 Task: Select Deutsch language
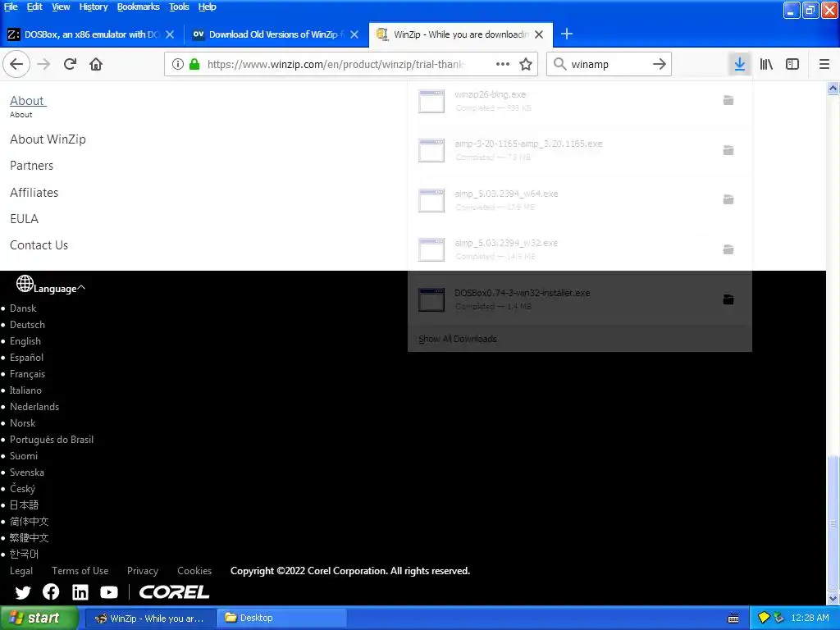(27, 325)
